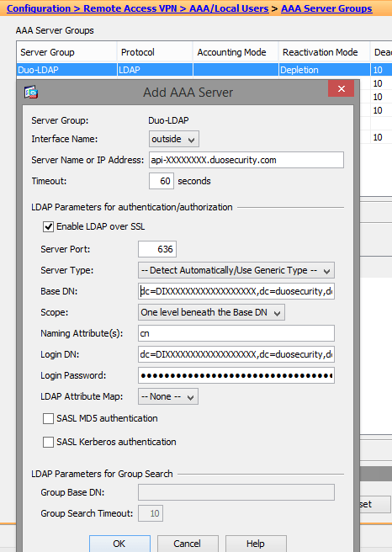Open the Server Type dropdown
The image size is (392, 552).
click(236, 270)
